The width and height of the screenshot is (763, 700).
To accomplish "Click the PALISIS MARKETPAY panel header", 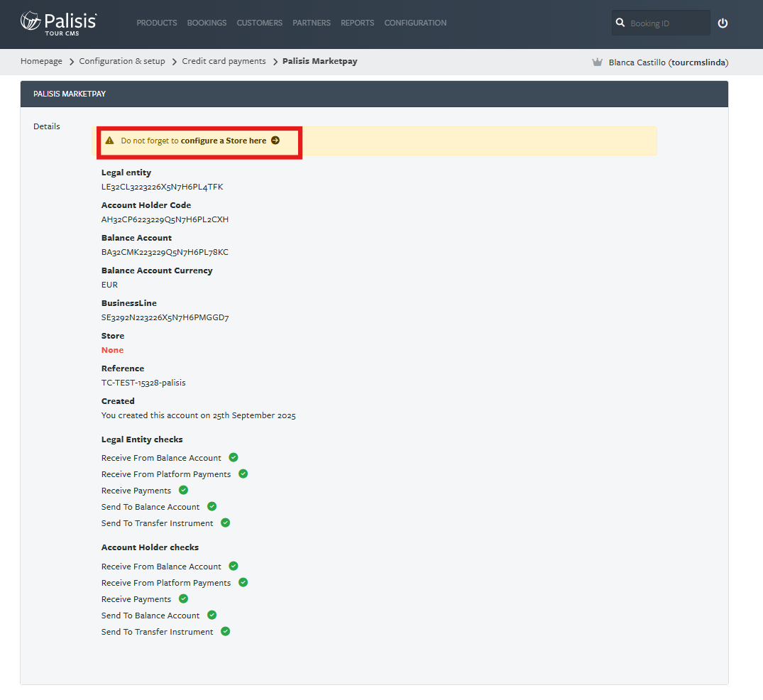I will tap(374, 94).
